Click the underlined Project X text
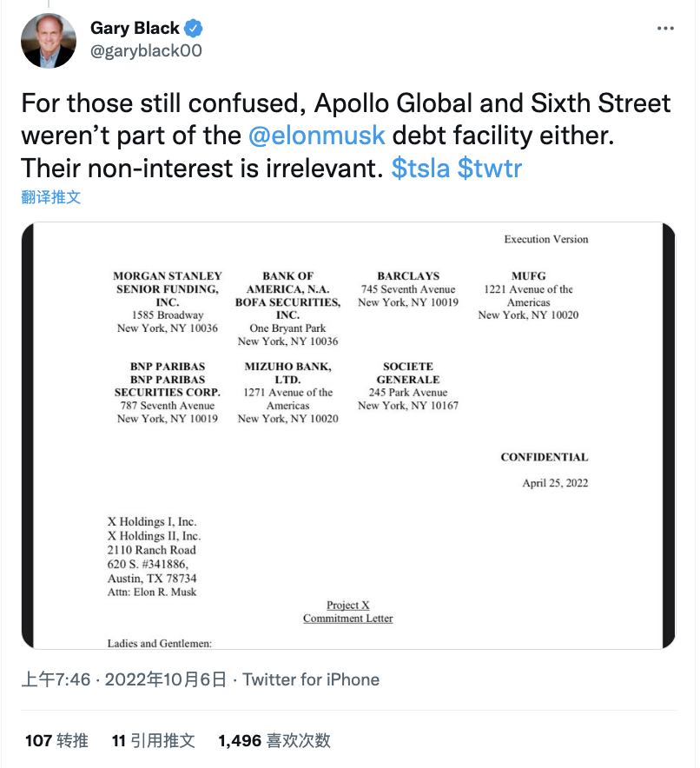 [347, 605]
